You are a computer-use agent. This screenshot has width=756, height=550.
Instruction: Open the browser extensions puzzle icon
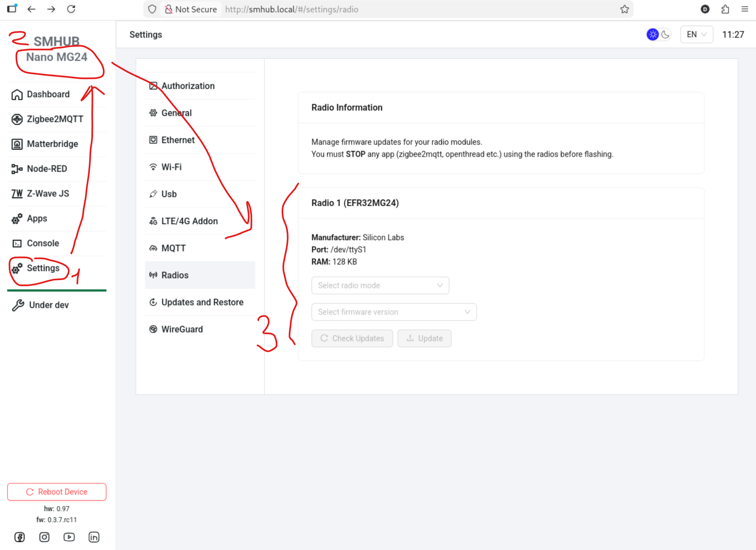tap(725, 9)
